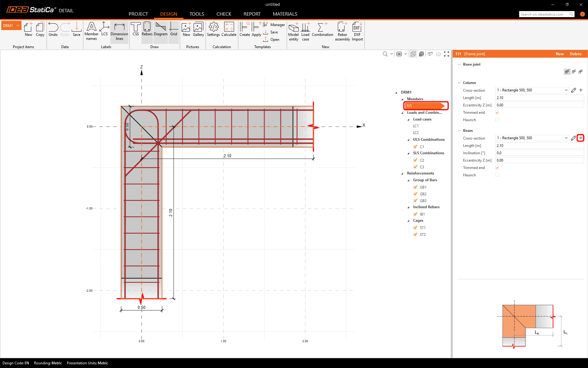Edit the Column cross-section with pencil icon
This screenshot has height=368, width=588.
[x=574, y=90]
